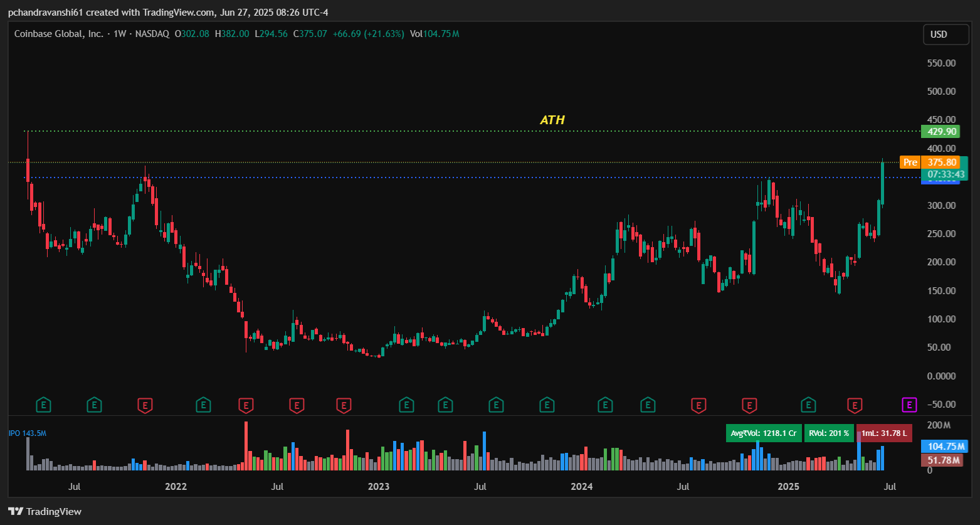Click the TradingView logo at bottom left
Screen dimensions: 980x525
click(x=45, y=511)
